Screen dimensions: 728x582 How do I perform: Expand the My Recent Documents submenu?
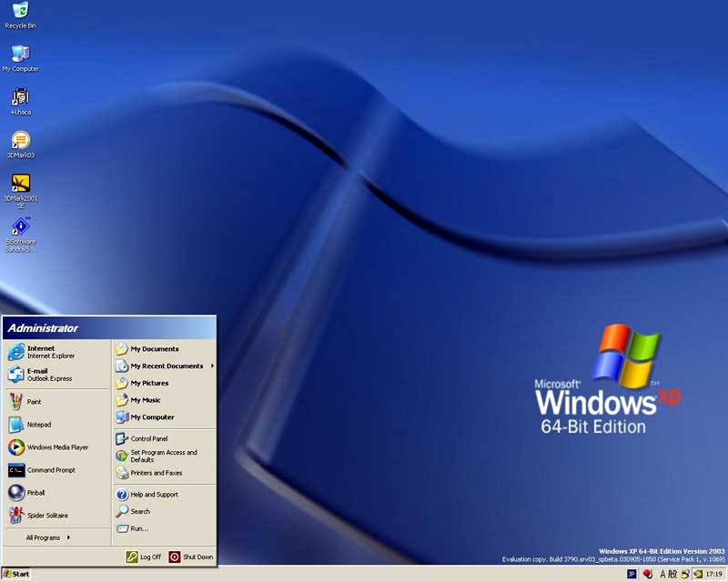165,366
